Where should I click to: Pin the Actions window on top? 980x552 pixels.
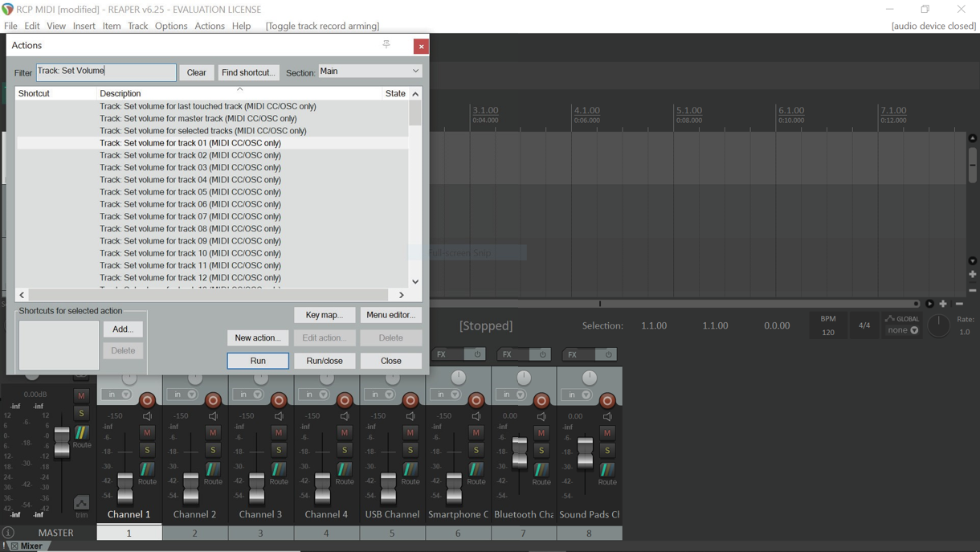coord(386,45)
